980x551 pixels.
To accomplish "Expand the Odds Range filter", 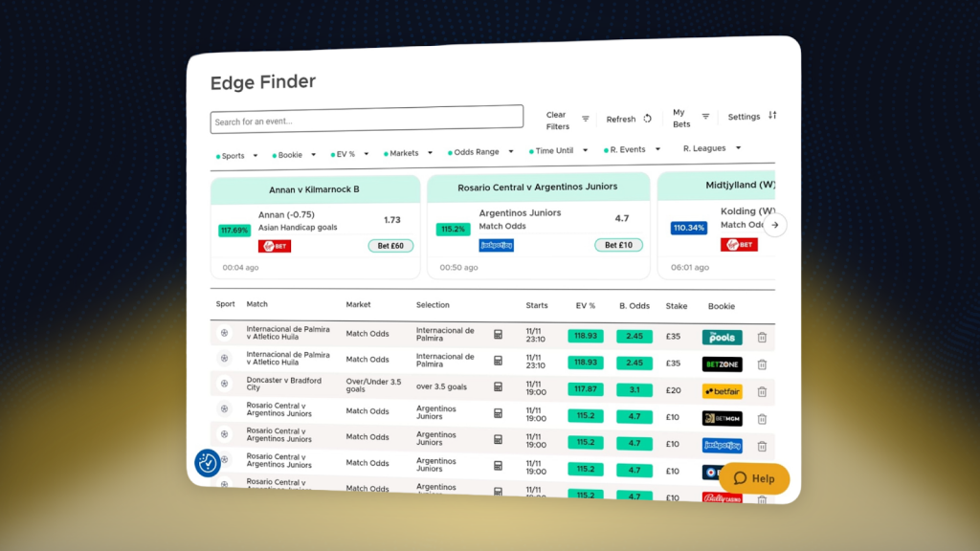I will pos(477,151).
